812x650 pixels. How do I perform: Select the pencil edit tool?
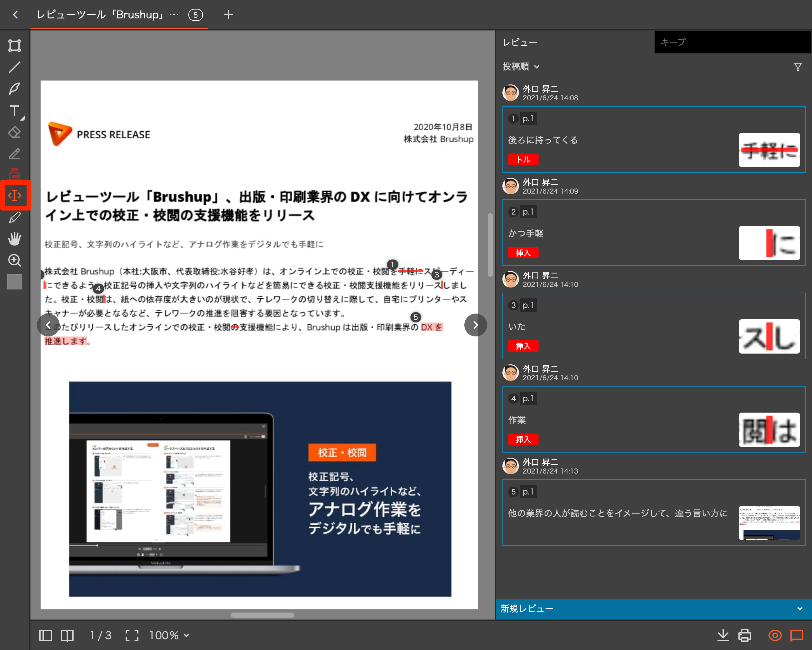(14, 154)
